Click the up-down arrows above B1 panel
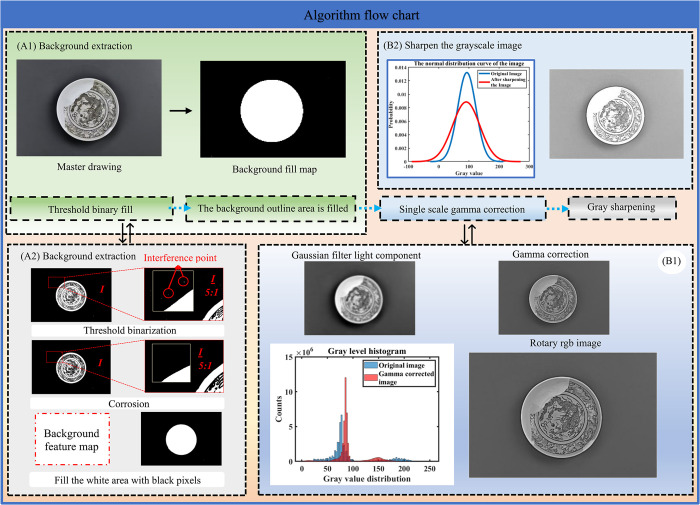Image resolution: width=700 pixels, height=505 pixels. tap(468, 234)
